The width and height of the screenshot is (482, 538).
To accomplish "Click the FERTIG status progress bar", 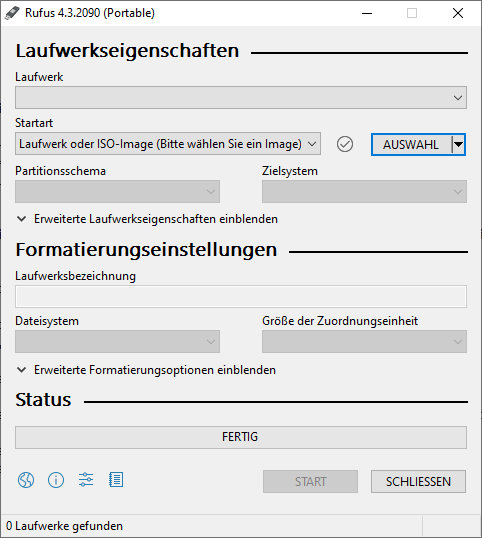I will point(241,437).
